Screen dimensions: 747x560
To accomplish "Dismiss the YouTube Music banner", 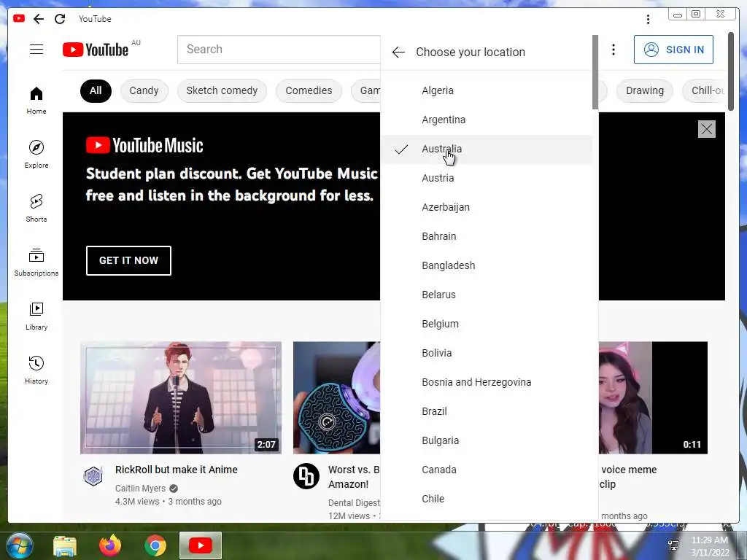I will [706, 129].
